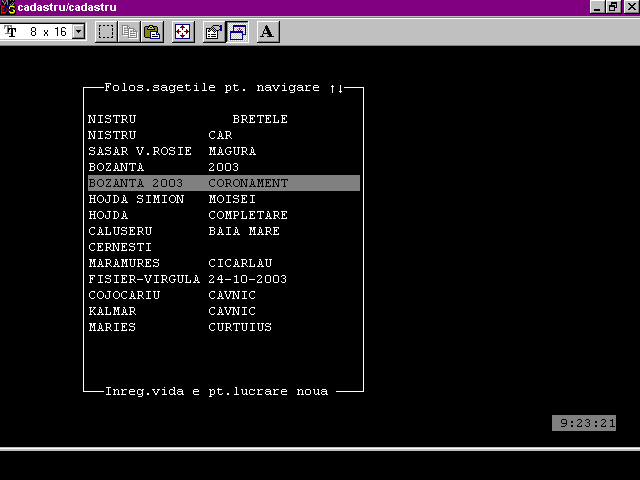The width and height of the screenshot is (640, 480).
Task: Click the FISIER-VIRGULA 24-10-2003 entry
Action: [188, 279]
